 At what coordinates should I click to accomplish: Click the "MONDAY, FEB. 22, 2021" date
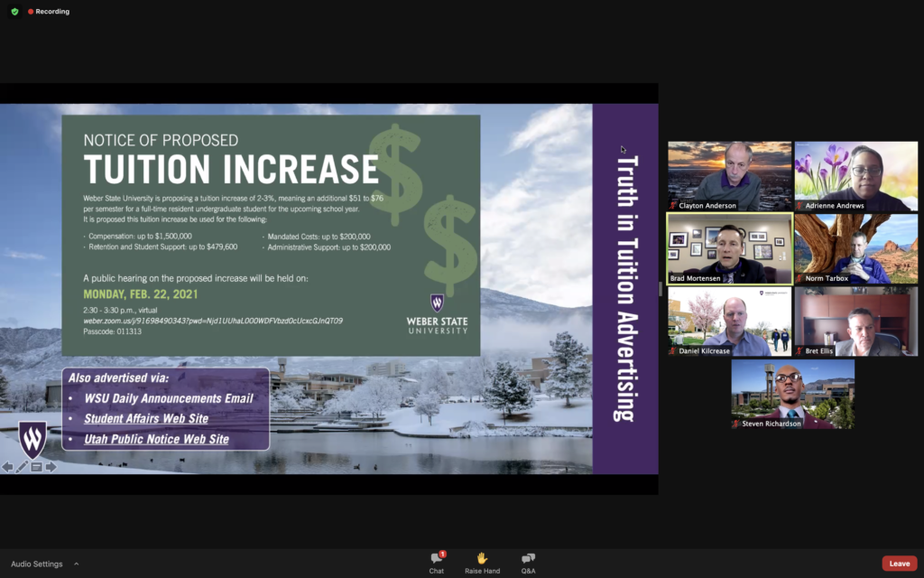(140, 294)
